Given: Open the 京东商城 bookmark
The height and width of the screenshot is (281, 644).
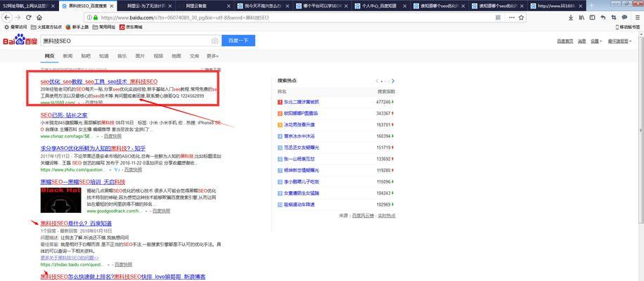Looking at the screenshot, I should click(x=131, y=27).
